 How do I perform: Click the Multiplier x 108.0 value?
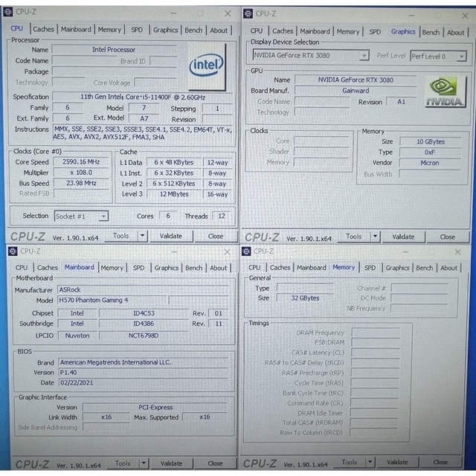coord(81,173)
